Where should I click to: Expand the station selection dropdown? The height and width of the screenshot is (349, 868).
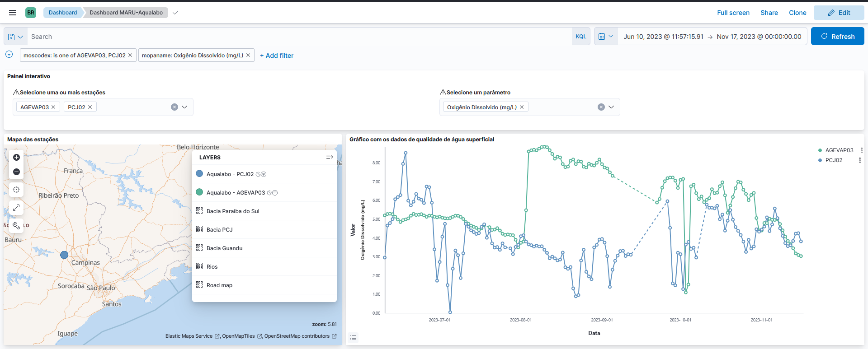[184, 107]
